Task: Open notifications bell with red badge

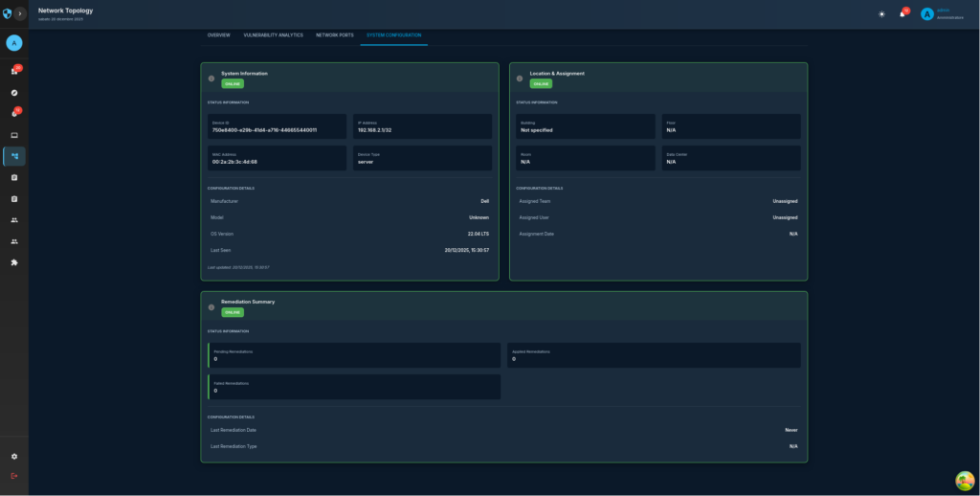Action: tap(902, 13)
